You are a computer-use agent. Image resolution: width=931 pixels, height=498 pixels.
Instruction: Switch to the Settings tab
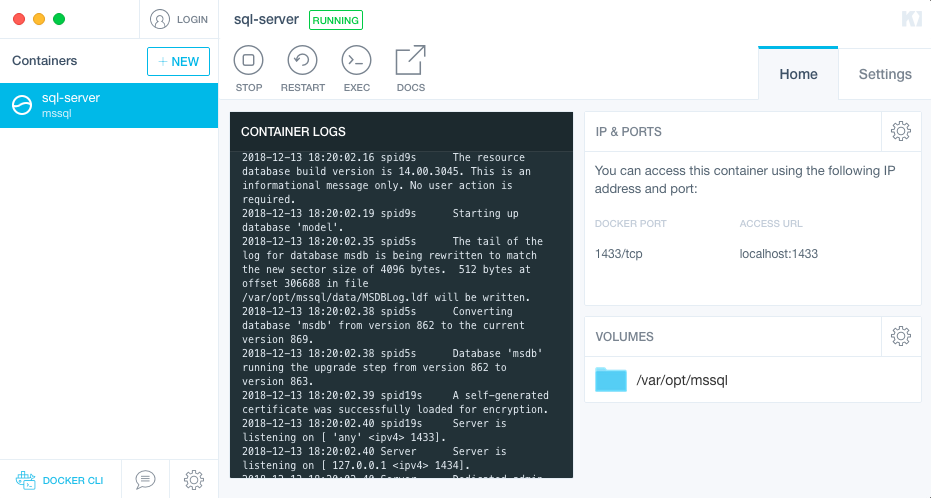coord(885,74)
